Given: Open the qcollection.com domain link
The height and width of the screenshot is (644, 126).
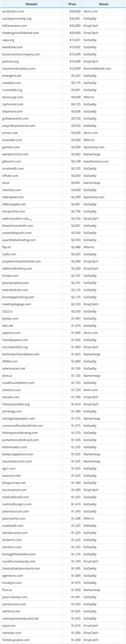Looking at the screenshot, I should click(13, 11).
